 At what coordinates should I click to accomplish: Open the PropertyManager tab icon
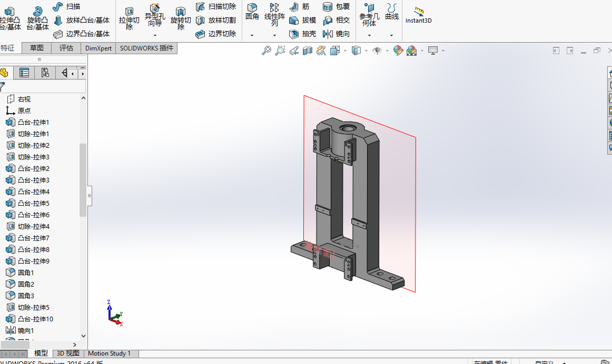(x=24, y=73)
